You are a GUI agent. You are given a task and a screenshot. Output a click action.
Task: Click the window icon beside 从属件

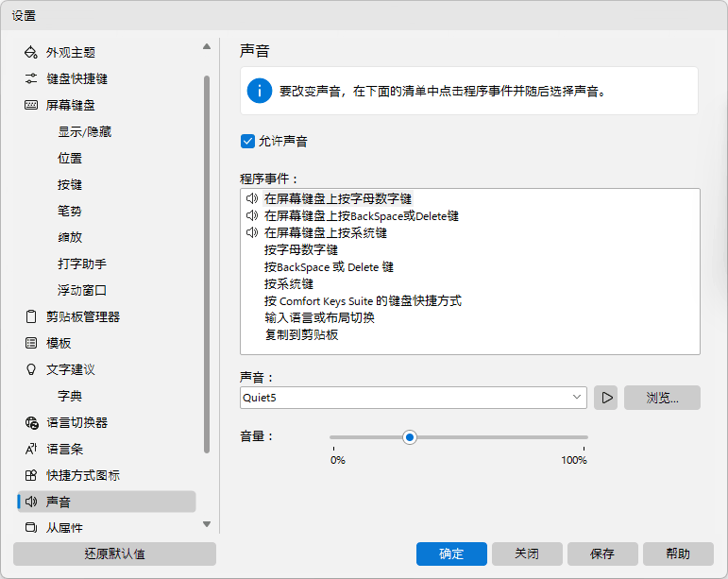coord(30,527)
